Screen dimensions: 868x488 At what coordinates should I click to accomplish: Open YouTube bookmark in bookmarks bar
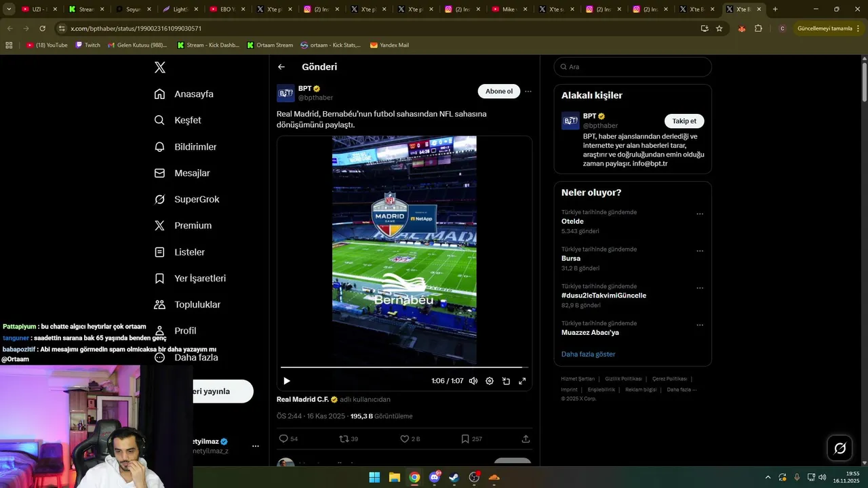point(47,45)
